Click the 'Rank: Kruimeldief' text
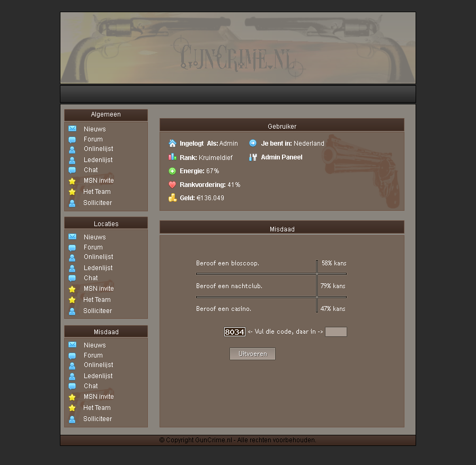The height and width of the screenshot is (465, 476). (x=206, y=158)
